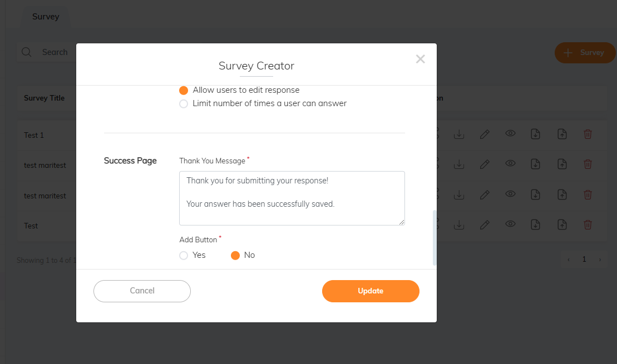Delete Test 1 survey with trash icon
Viewport: 617px width, 364px height.
[588, 134]
